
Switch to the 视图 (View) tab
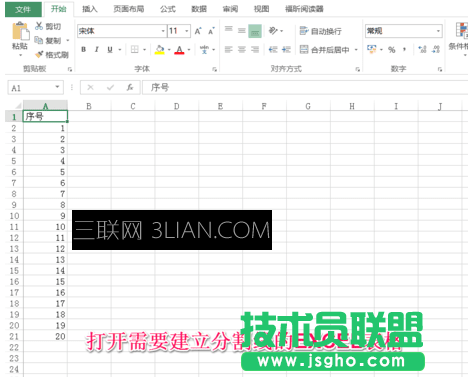point(262,9)
